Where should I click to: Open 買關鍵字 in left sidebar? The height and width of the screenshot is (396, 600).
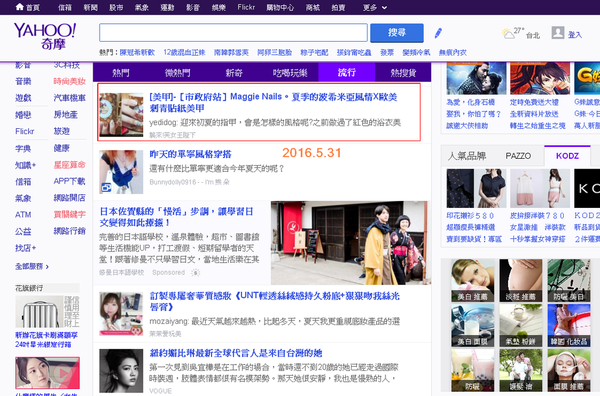[69, 215]
